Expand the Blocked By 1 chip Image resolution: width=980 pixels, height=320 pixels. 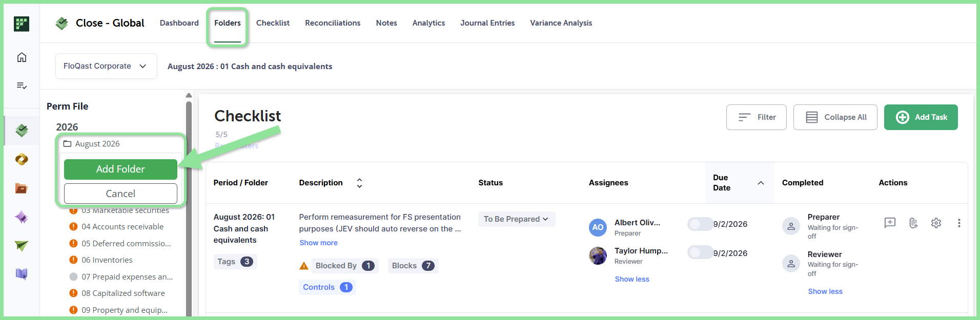[x=344, y=266]
